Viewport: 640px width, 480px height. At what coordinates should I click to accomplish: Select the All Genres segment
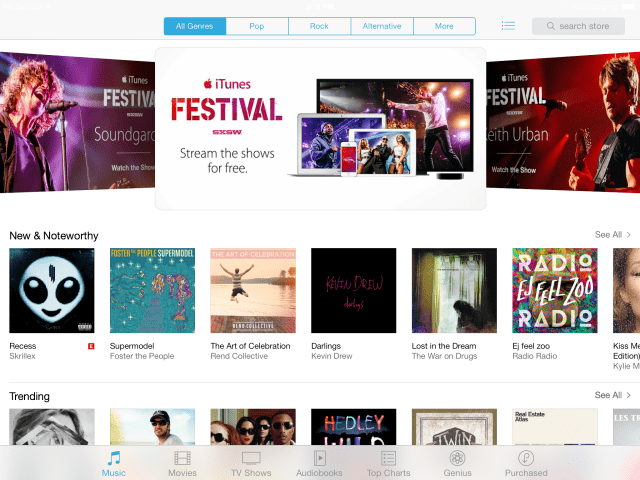195,26
